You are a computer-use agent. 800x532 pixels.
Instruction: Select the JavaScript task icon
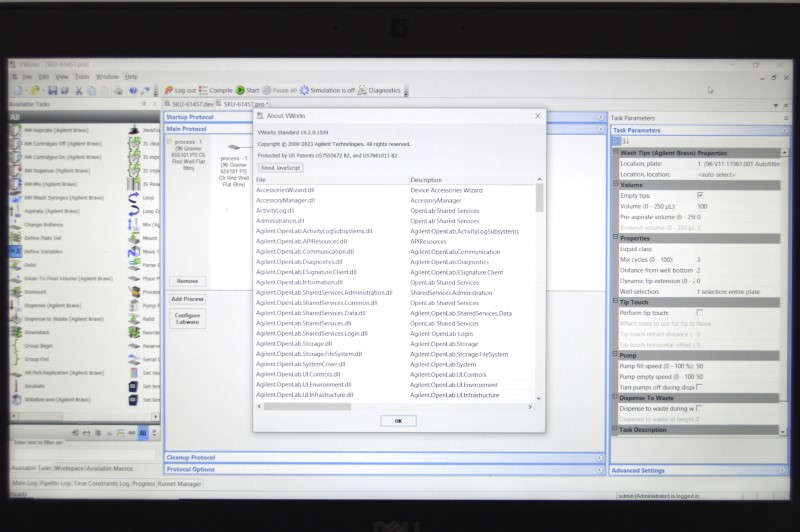tap(134, 130)
